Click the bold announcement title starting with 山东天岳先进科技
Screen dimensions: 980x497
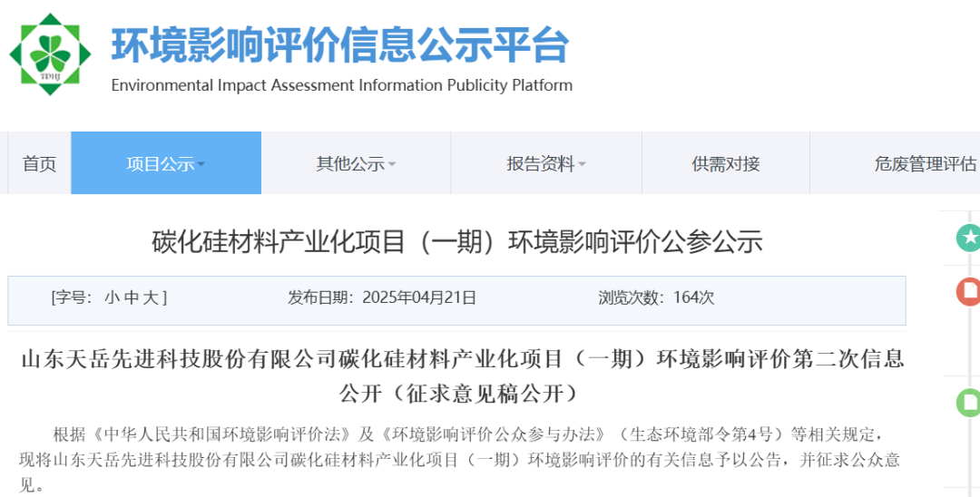(463, 375)
